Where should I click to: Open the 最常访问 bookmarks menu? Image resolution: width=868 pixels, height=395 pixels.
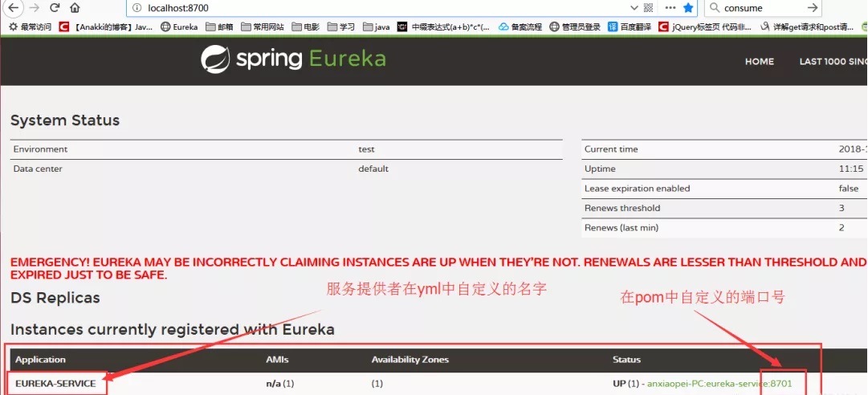(x=30, y=26)
